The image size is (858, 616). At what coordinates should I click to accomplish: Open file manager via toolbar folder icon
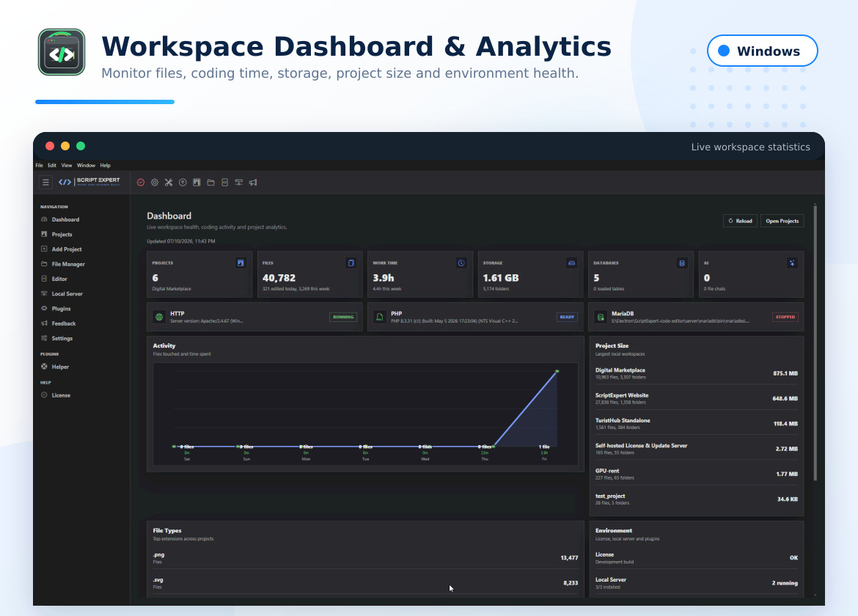click(210, 183)
